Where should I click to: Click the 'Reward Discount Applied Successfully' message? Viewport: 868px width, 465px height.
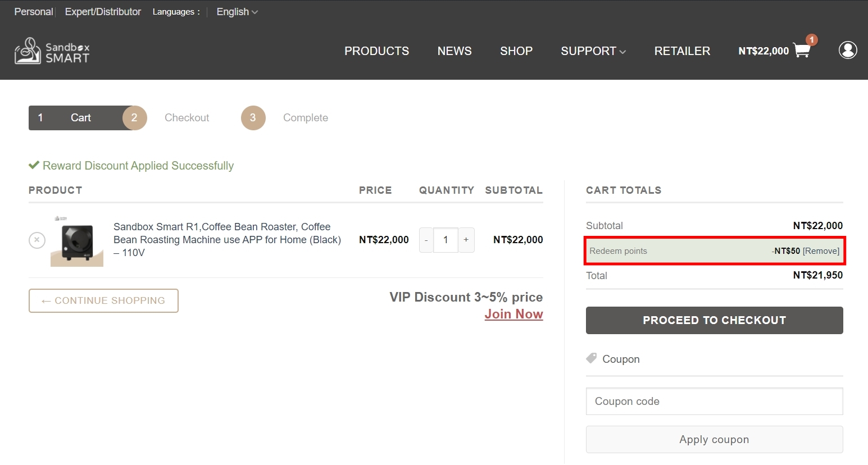click(138, 166)
